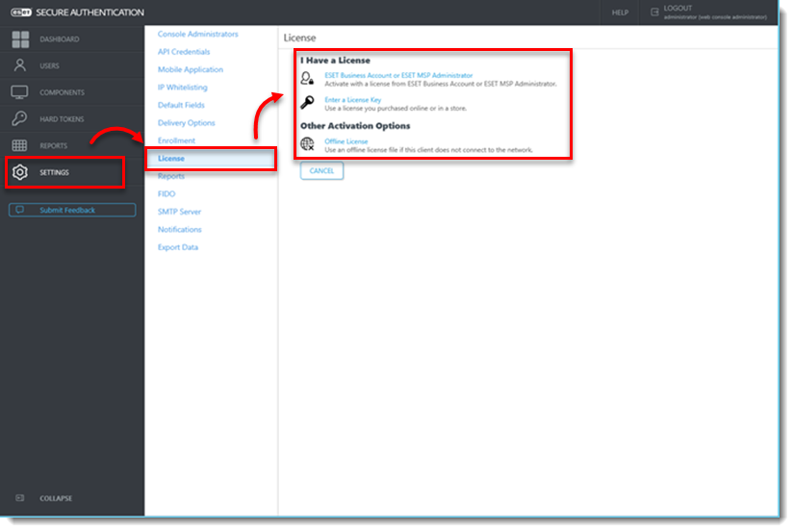Open API Credentials settings

[x=183, y=52]
